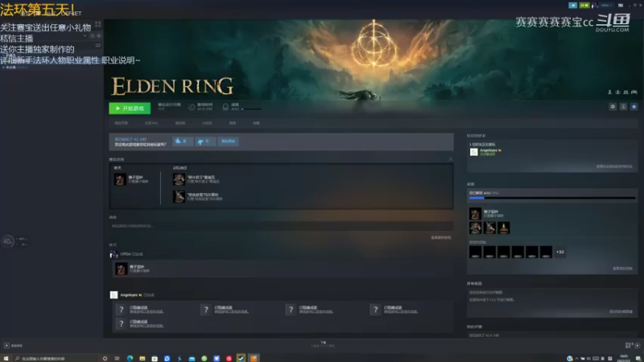
Task: Click 'Angeleyes' name in the activity feed
Action: [129, 295]
